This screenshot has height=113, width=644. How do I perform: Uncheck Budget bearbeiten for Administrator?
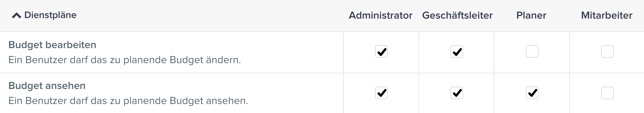[x=381, y=51]
